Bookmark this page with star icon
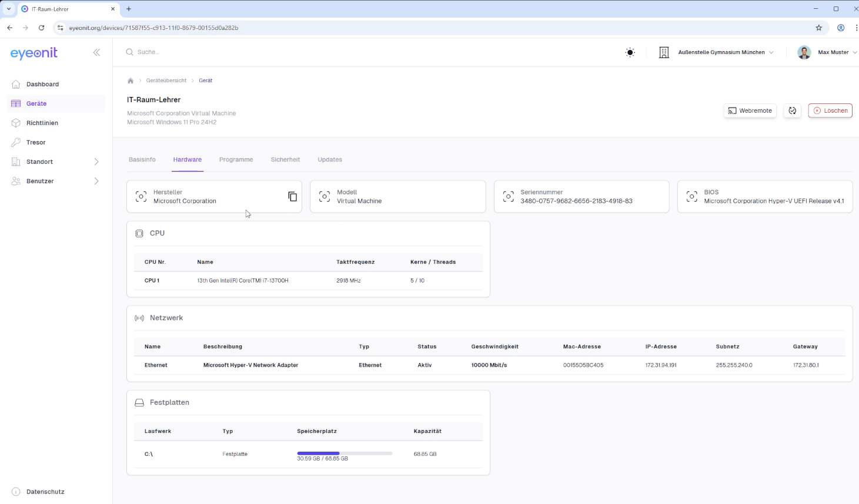859x504 pixels. coord(818,28)
